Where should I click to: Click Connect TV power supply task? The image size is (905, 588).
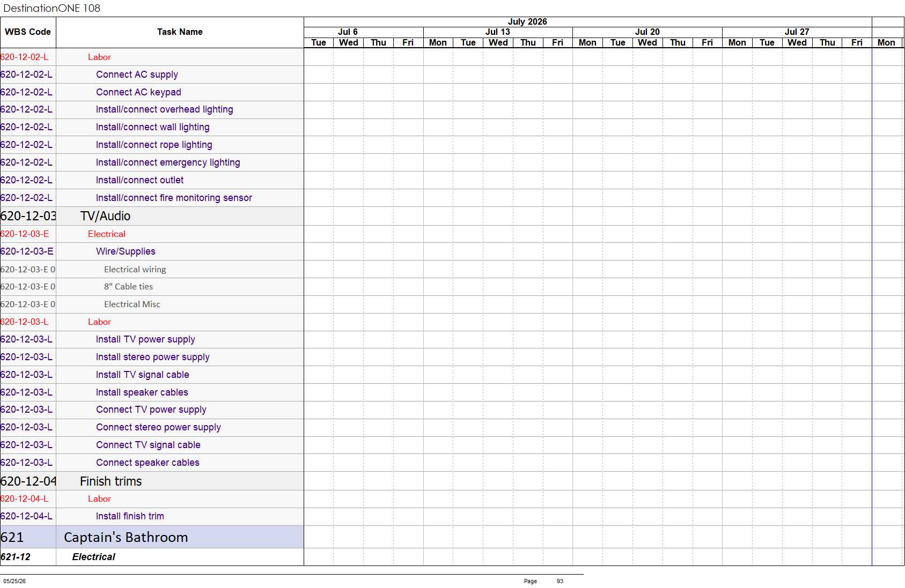click(151, 410)
